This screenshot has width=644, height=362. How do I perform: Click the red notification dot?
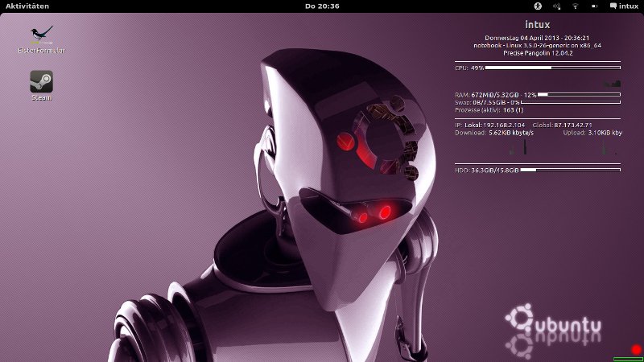(x=636, y=350)
